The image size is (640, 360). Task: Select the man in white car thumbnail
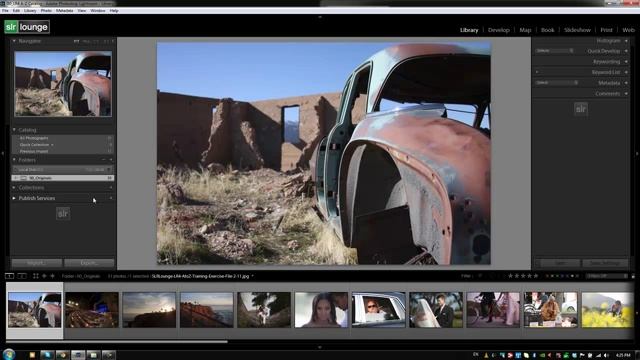coord(379,310)
